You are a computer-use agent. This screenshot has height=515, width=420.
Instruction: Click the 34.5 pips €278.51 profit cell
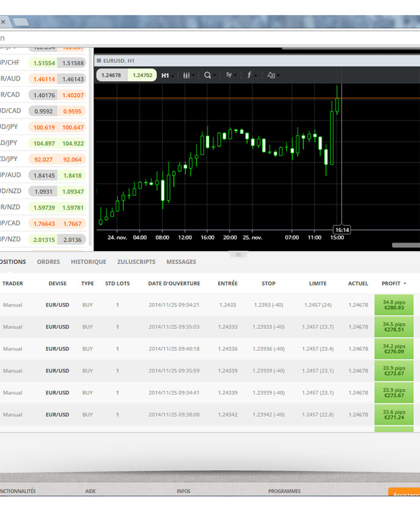point(394,327)
